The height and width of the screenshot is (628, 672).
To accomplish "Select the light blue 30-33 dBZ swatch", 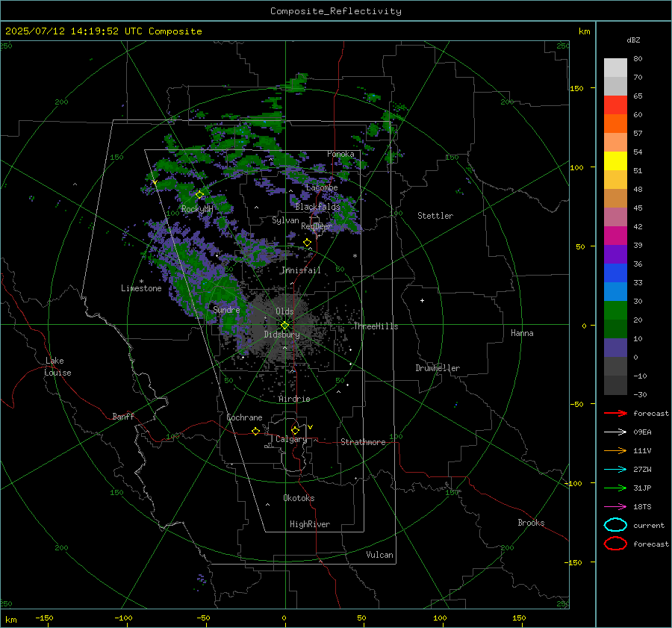I will coord(615,292).
